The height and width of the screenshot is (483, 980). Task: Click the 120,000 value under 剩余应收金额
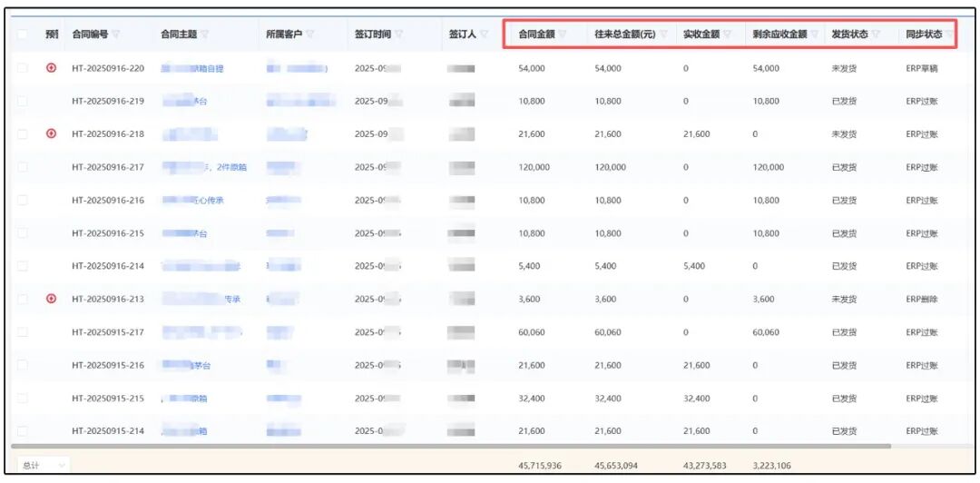(769, 167)
